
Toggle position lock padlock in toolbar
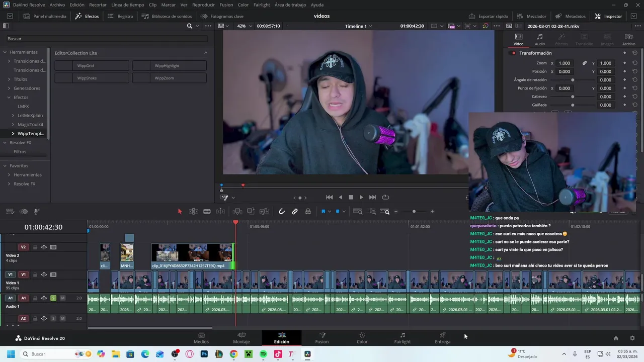point(308,212)
